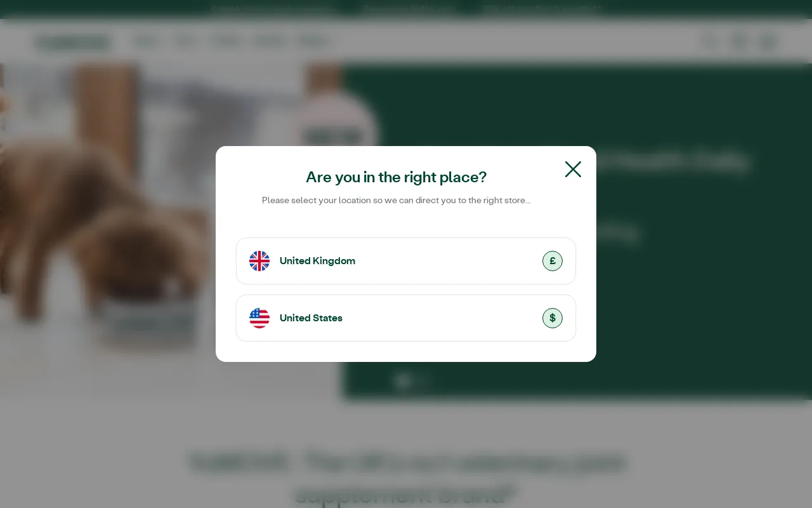Select the first blurred hero carousel dot

point(403,380)
